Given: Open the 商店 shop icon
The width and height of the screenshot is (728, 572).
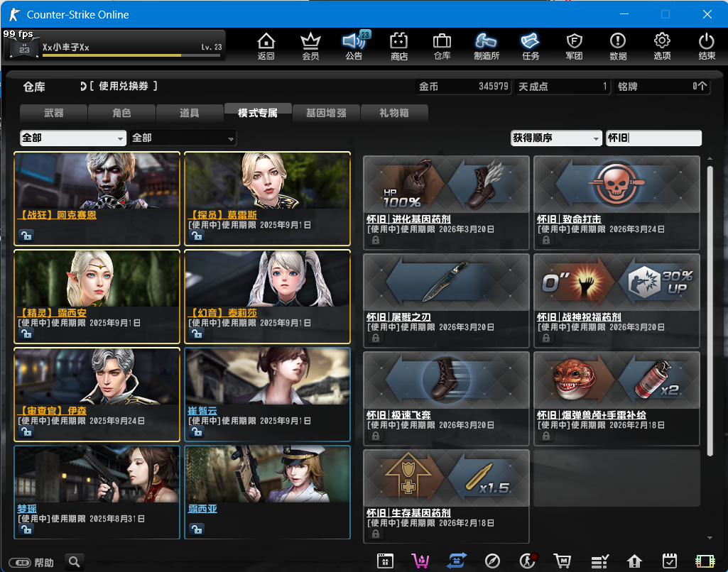Looking at the screenshot, I should pos(399,46).
